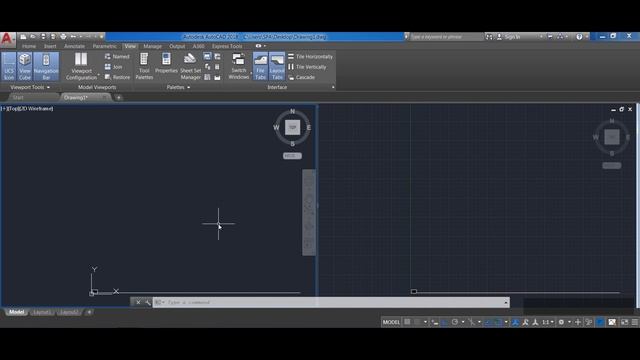
Task: Open Switch Windows dropdown
Action: (x=239, y=66)
